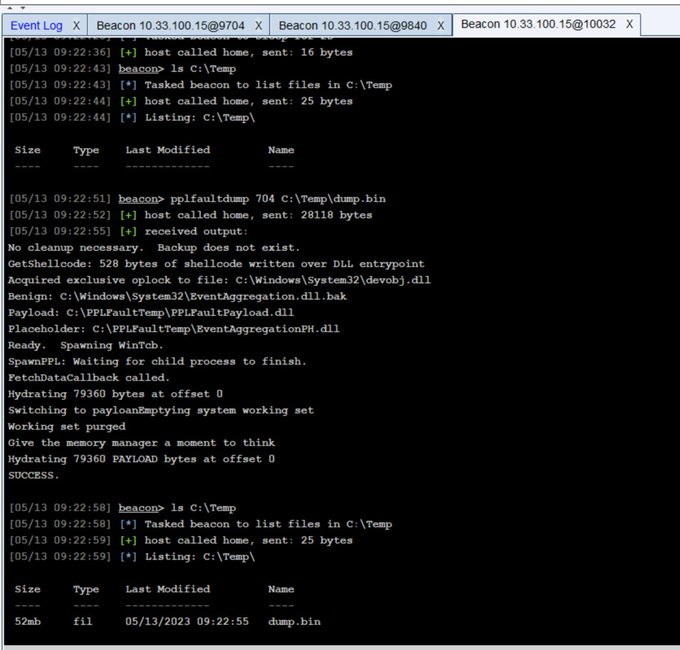
Task: Click the 'GetShellcode: 528 bytes' line
Action: pyautogui.click(x=216, y=264)
